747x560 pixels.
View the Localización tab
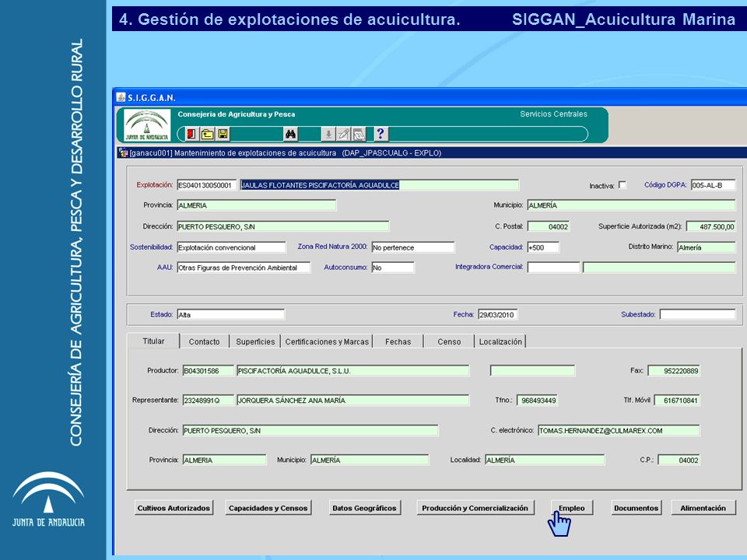[x=500, y=341]
